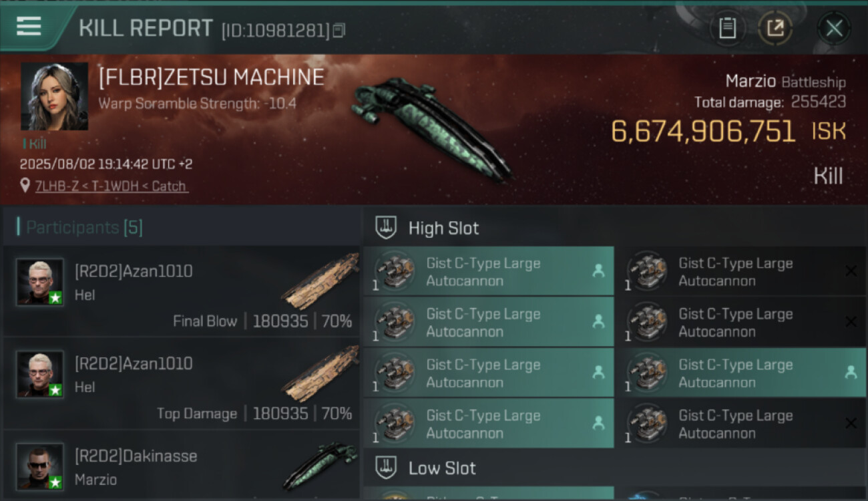This screenshot has height=501, width=868.
Task: Click the clipboard report icon
Action: point(727,28)
